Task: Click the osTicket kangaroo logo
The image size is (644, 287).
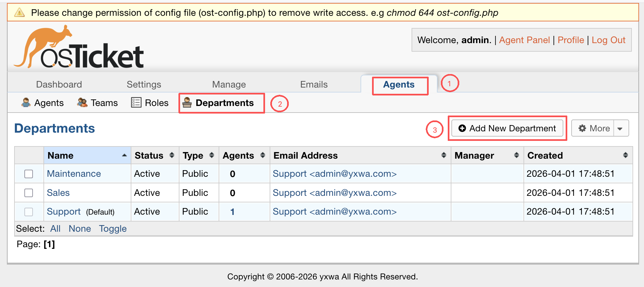Action: tap(79, 47)
